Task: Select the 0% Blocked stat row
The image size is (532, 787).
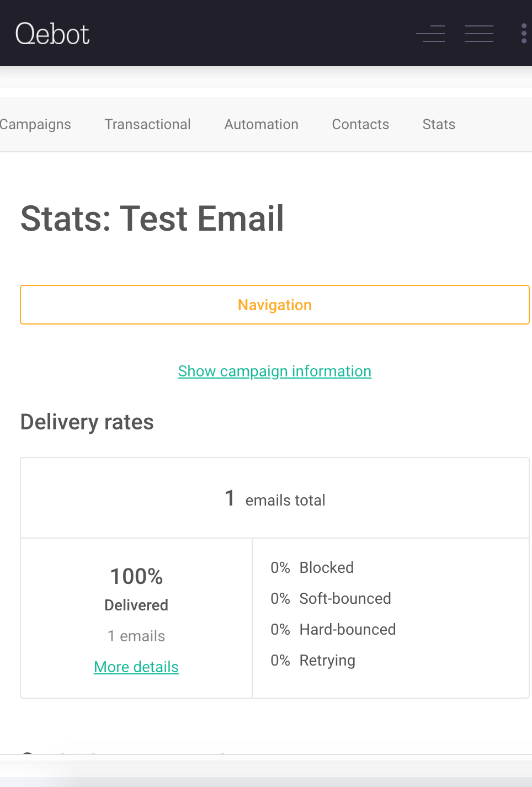Action: coord(312,568)
